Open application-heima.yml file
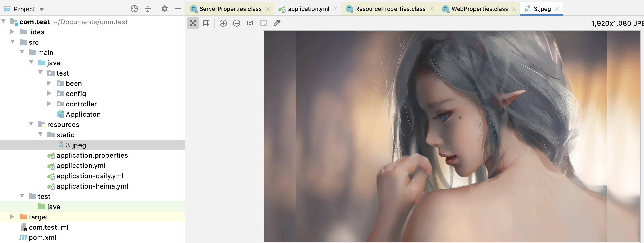644x243 pixels. click(92, 186)
